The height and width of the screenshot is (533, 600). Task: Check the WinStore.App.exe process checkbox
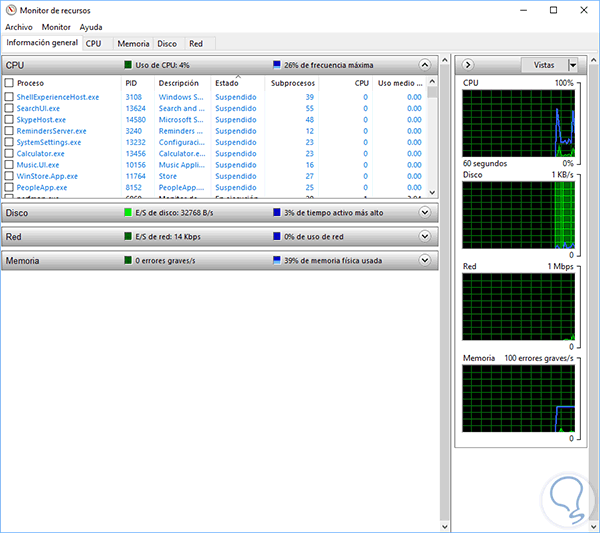coord(9,176)
